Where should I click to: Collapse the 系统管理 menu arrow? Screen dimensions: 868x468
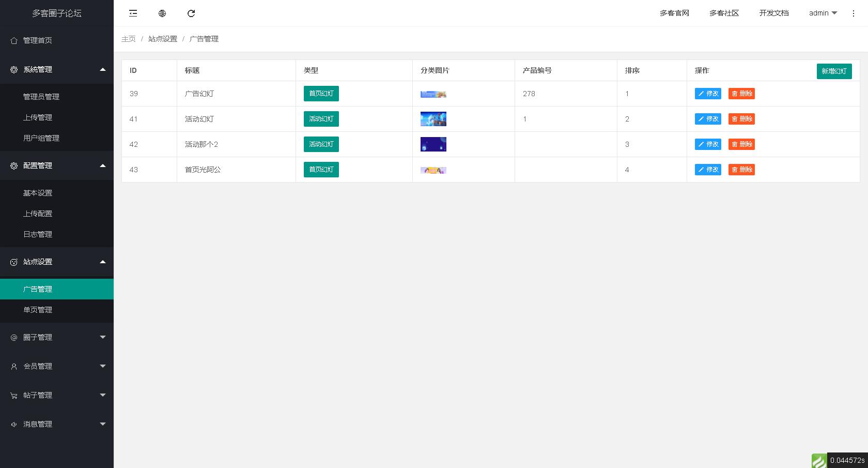103,69
